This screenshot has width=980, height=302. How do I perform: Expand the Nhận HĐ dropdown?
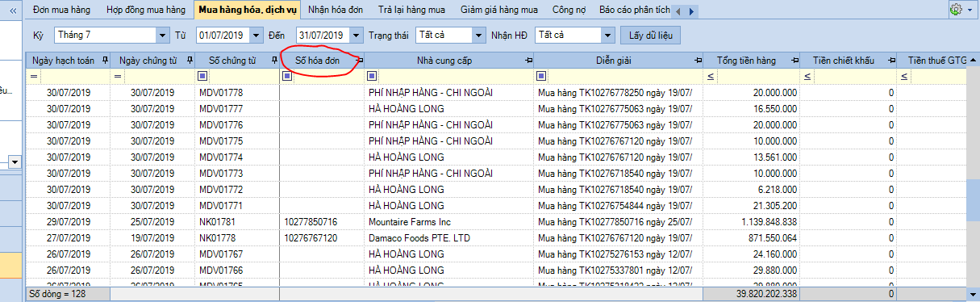coord(608,36)
